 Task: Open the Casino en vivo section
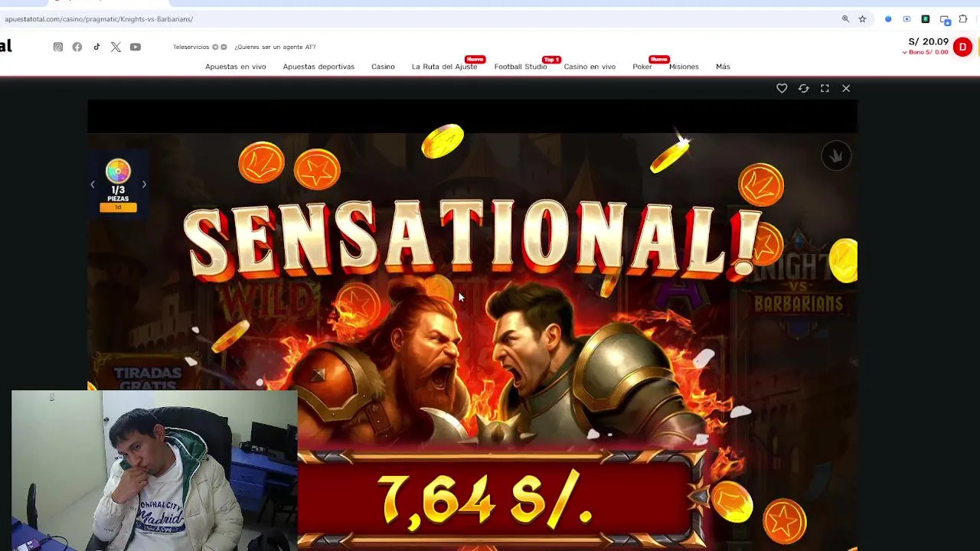pos(590,67)
